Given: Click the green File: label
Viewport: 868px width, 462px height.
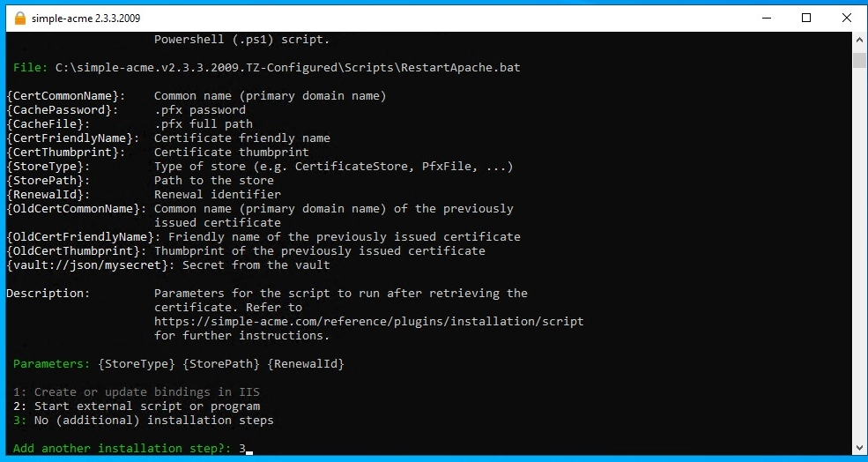Looking at the screenshot, I should point(31,68).
